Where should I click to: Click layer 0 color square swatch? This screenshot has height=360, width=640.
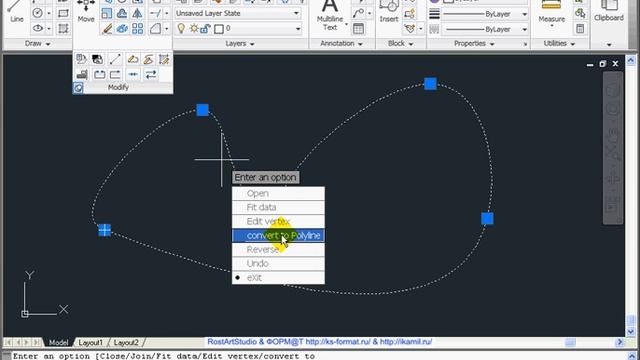pos(219,29)
